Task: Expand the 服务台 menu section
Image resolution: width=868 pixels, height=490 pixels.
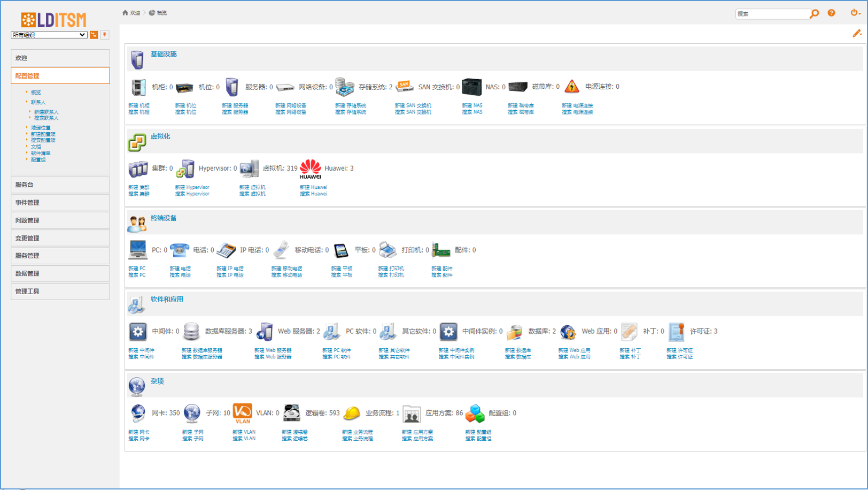Action: click(60, 185)
